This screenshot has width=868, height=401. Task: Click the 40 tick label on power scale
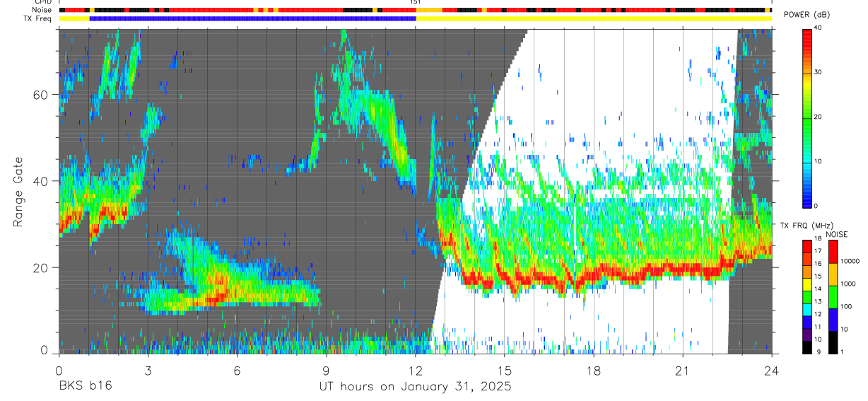819,29
